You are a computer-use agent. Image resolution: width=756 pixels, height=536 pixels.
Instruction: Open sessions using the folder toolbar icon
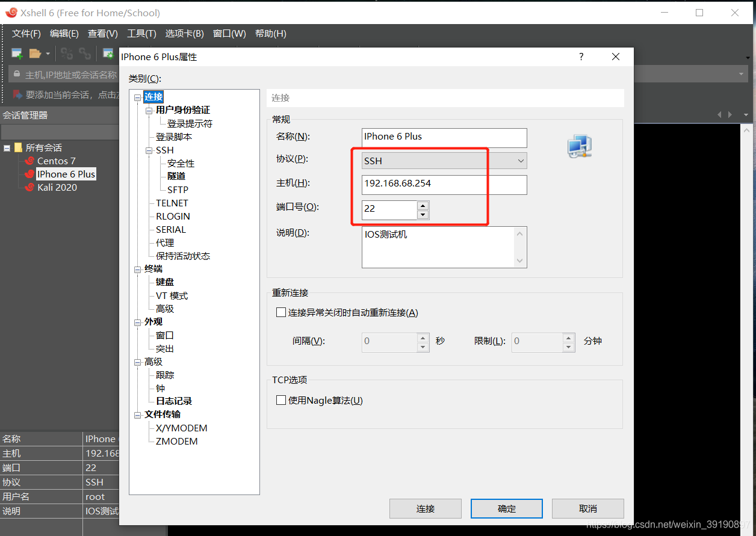click(34, 53)
